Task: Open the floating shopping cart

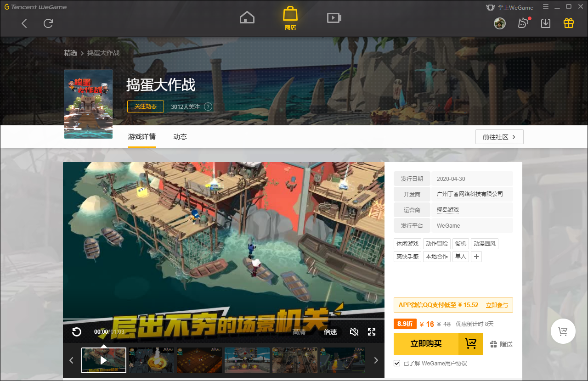Action: coord(563,331)
